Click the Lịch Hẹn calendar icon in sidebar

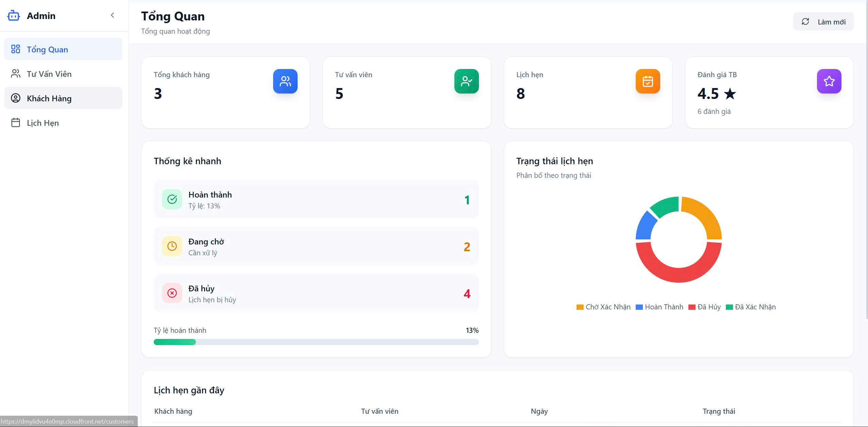[x=16, y=122]
